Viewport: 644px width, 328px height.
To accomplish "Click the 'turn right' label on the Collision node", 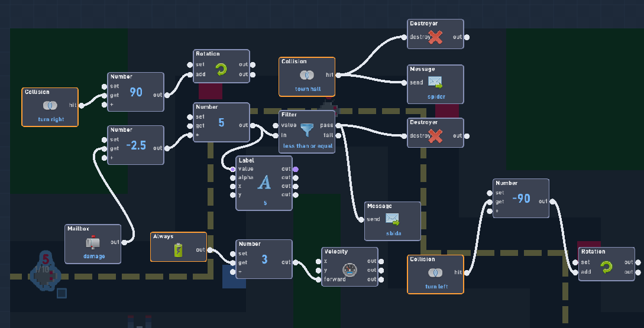I will [50, 119].
